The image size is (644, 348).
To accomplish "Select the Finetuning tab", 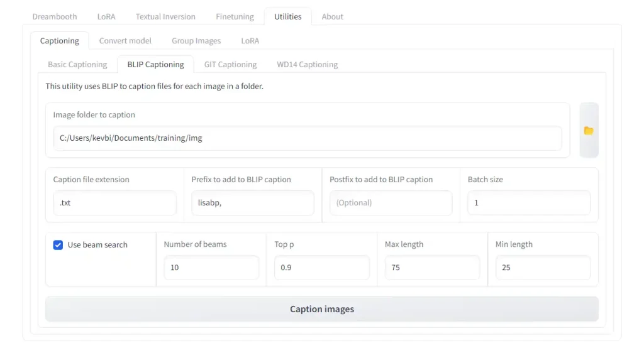I will (235, 16).
